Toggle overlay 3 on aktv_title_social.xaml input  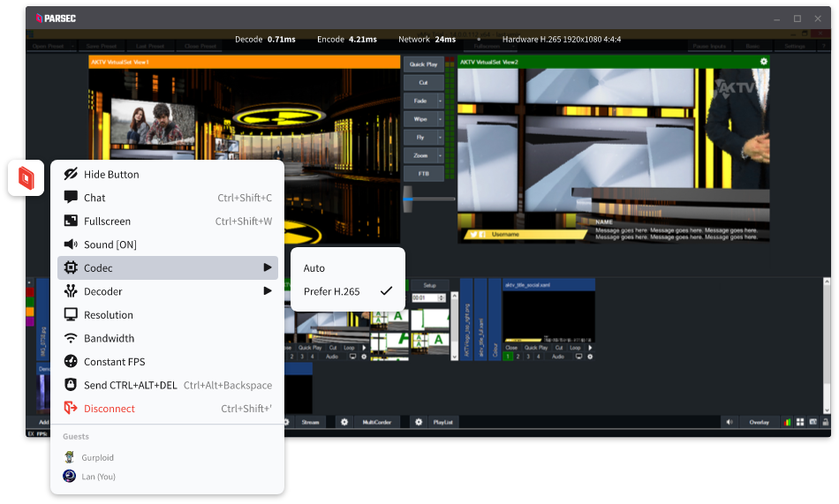528,357
